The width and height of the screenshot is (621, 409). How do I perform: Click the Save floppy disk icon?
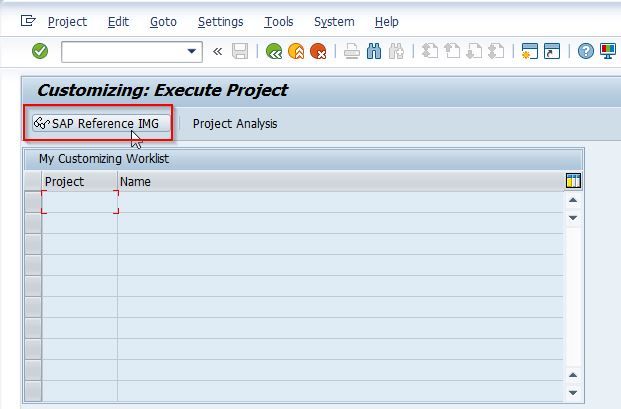coord(240,51)
